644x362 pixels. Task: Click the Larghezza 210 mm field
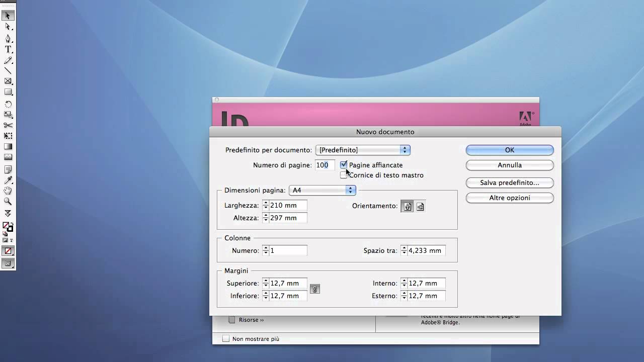click(288, 205)
